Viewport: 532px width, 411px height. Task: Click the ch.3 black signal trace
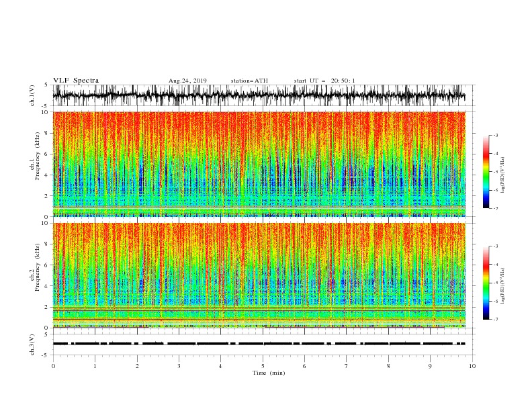(x=259, y=344)
